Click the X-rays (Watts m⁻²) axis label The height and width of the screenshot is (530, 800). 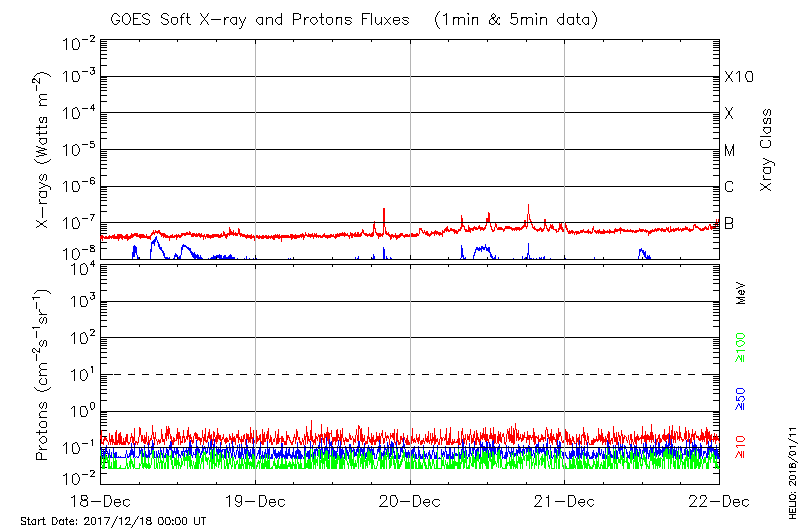43,150
